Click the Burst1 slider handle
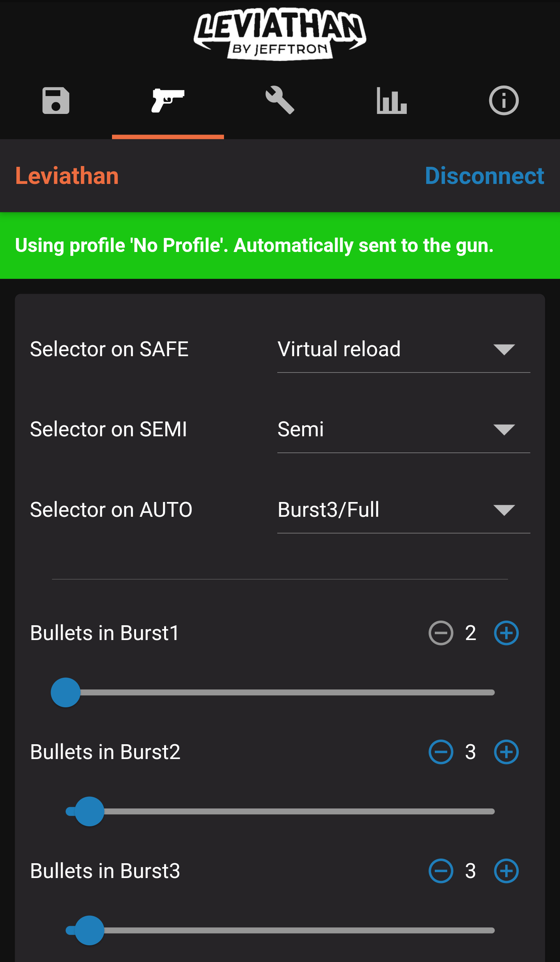The image size is (560, 962). tap(66, 693)
